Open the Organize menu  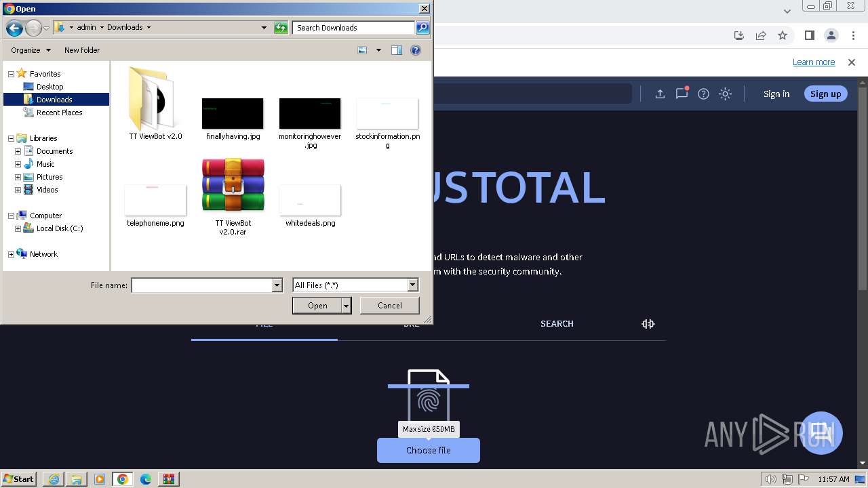(x=31, y=50)
